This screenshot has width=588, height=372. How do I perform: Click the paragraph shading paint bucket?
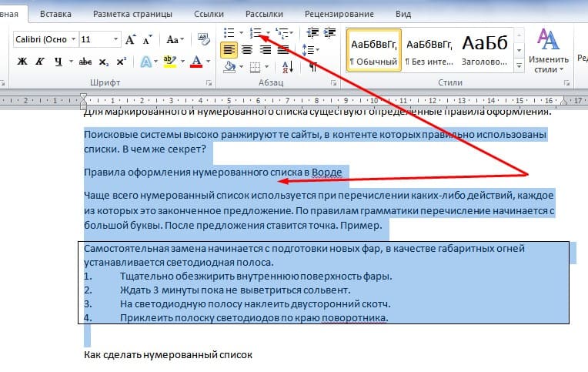[229, 67]
